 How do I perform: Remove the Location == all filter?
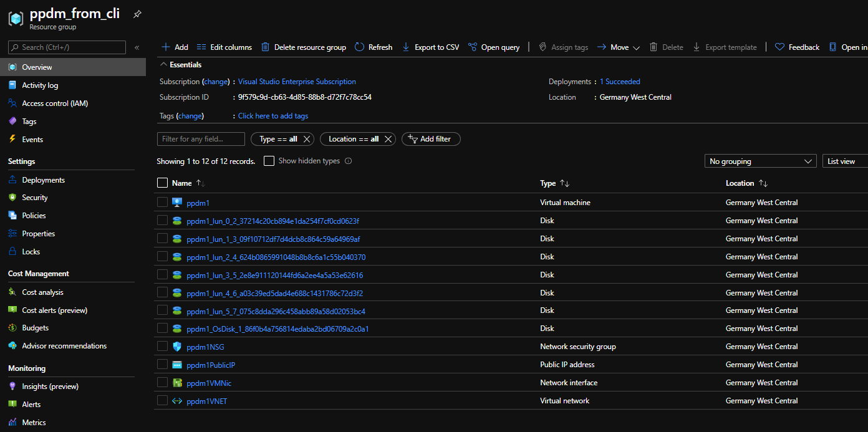(388, 139)
